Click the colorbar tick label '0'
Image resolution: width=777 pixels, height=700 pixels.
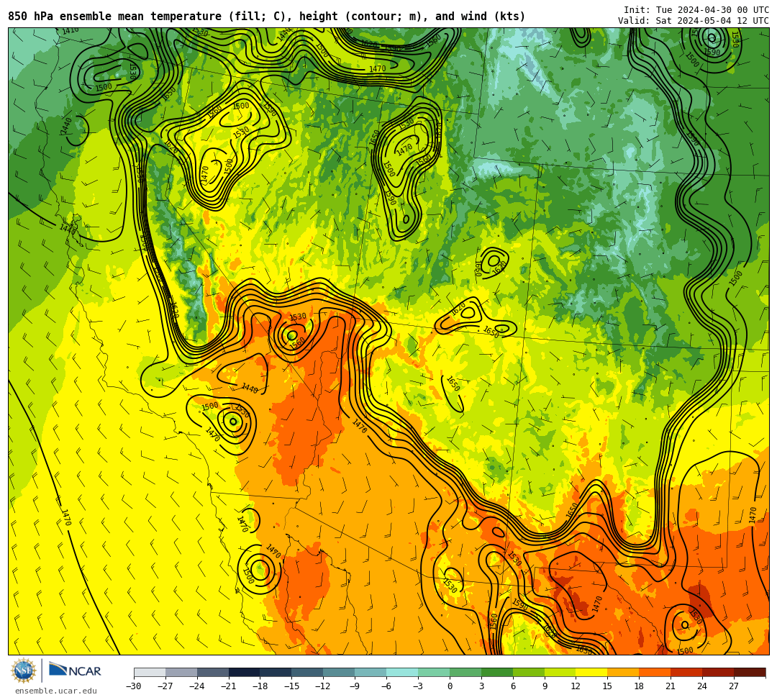point(450,686)
